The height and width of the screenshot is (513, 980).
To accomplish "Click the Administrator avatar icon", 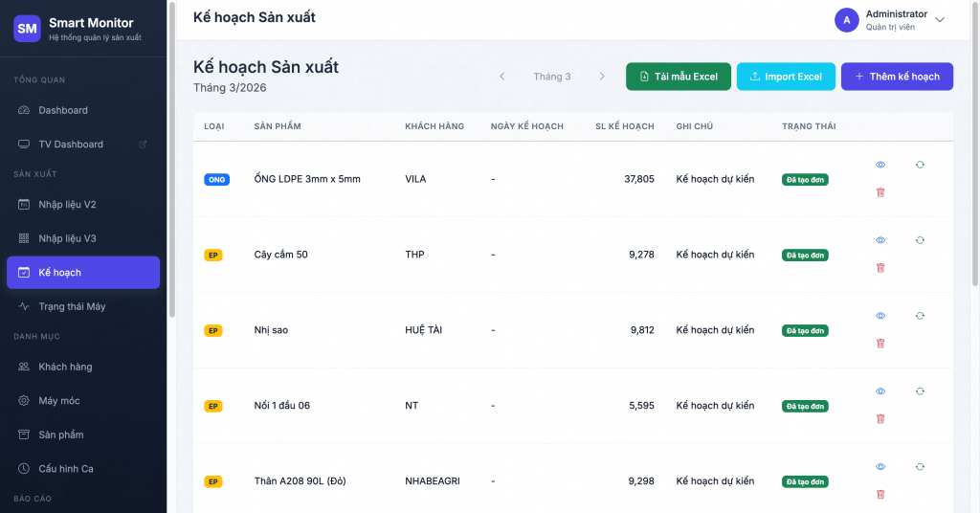I will click(846, 20).
